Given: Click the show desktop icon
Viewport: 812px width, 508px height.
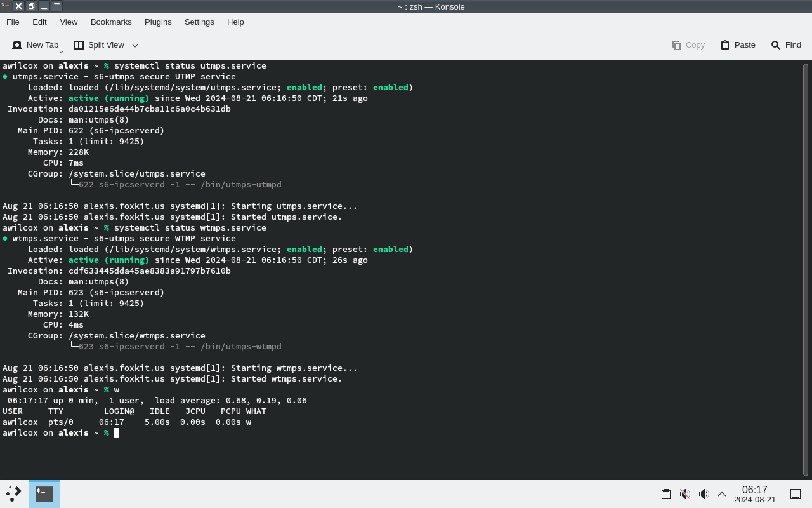Looking at the screenshot, I should pyautogui.click(x=795, y=494).
